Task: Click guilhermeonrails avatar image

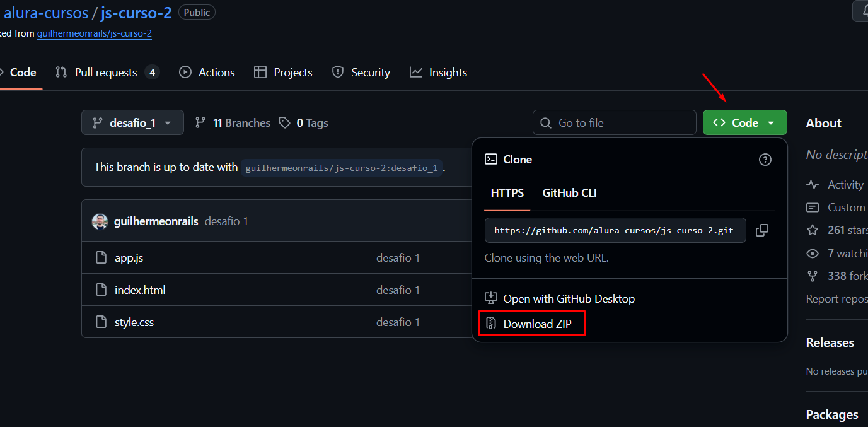Action: 100,221
